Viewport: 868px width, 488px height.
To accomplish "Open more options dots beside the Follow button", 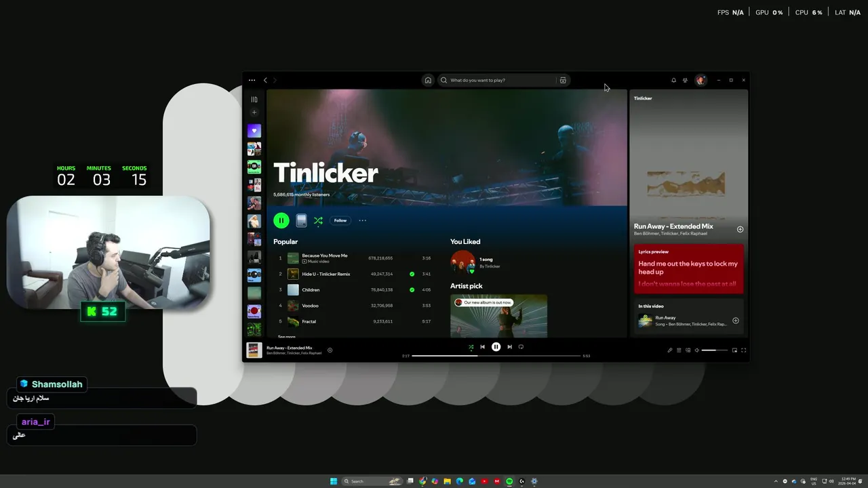I will 362,220.
